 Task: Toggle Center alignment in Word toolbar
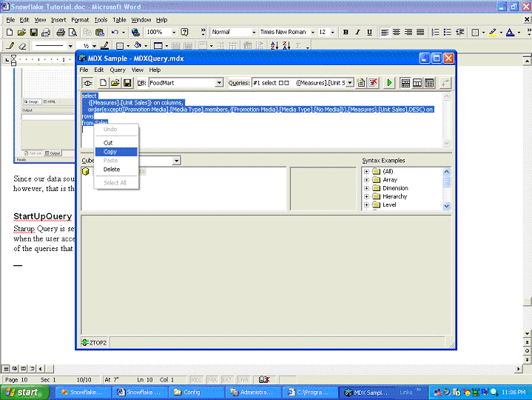coord(397,33)
